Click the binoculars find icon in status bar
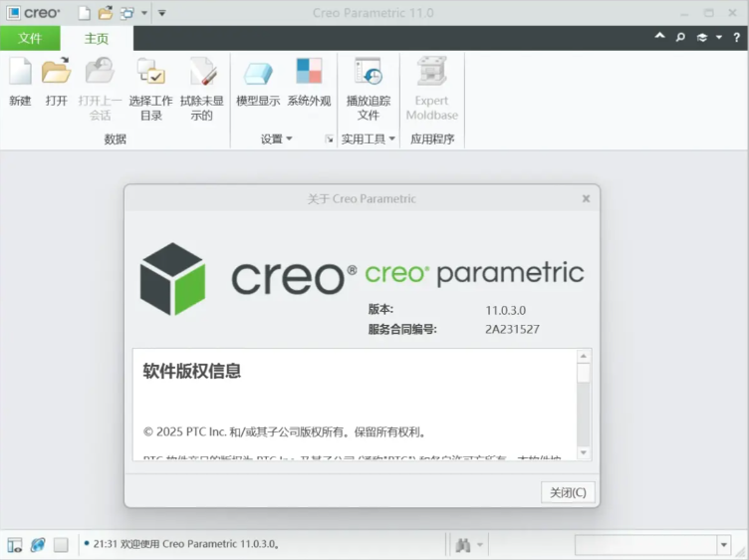This screenshot has width=749, height=560. [463, 545]
